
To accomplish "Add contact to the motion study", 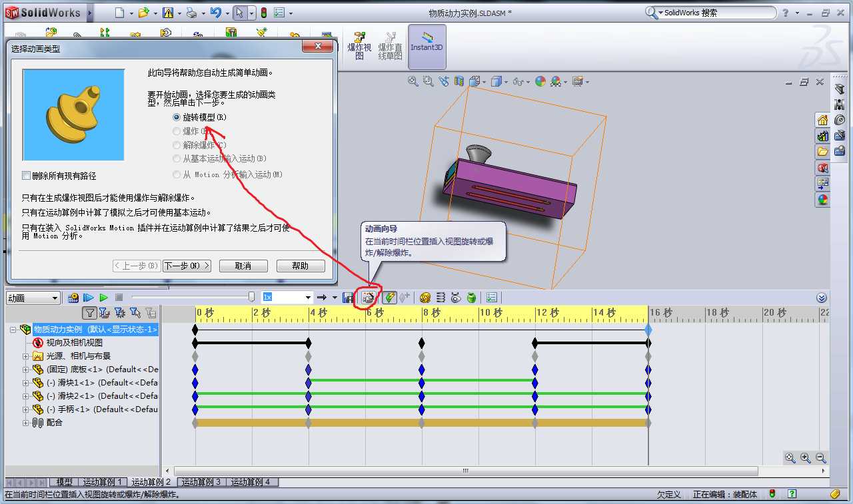I will 456,298.
